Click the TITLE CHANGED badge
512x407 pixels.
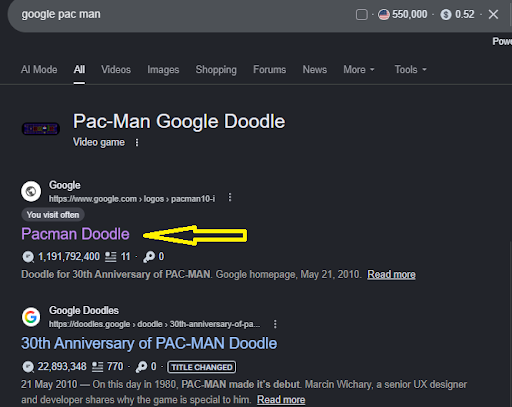point(202,367)
